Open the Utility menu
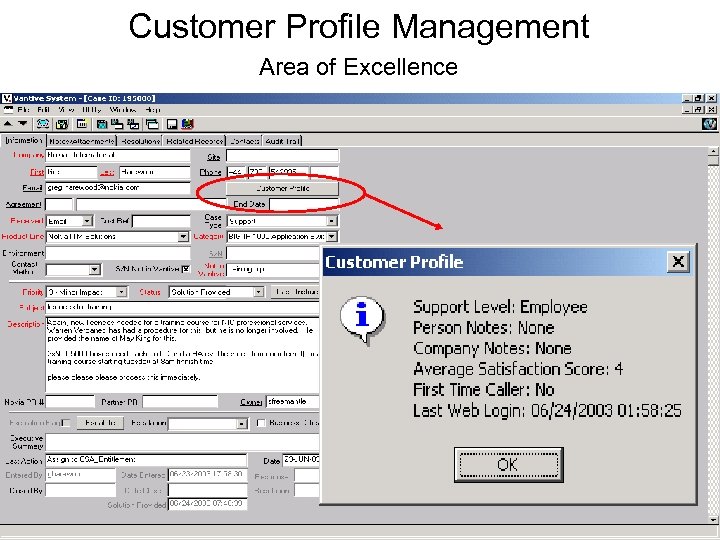 (x=92, y=110)
